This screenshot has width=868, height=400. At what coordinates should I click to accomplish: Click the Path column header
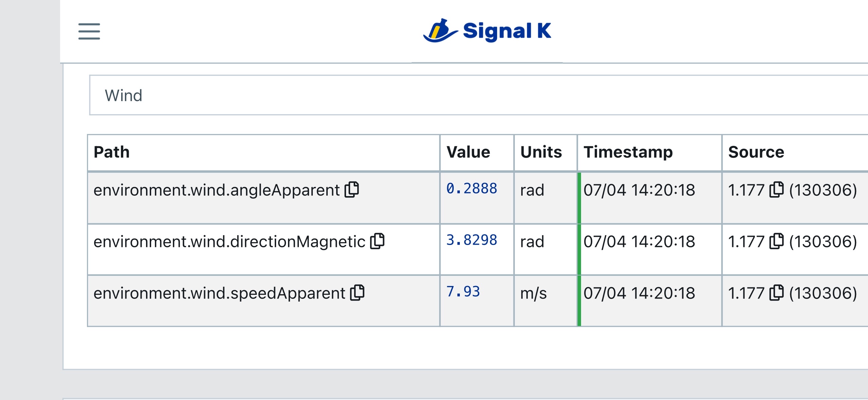pos(112,152)
